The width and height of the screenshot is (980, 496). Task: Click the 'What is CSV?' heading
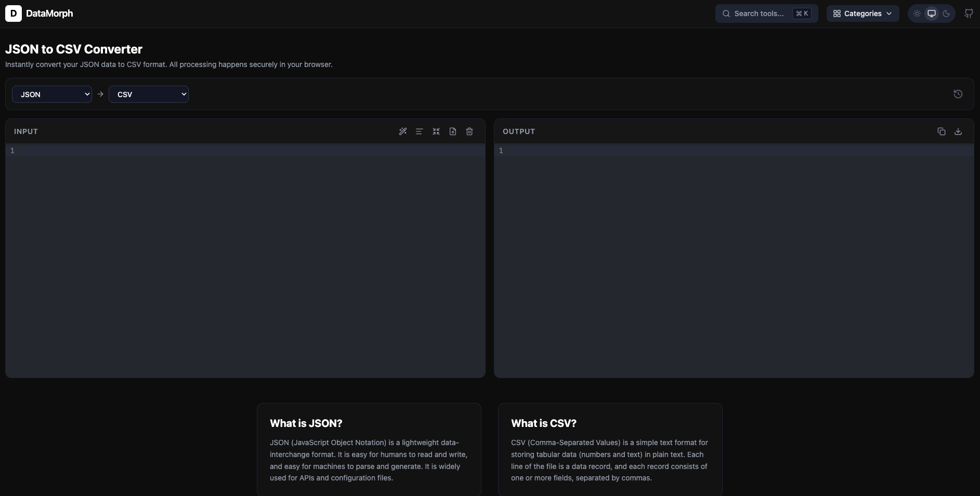tap(544, 423)
